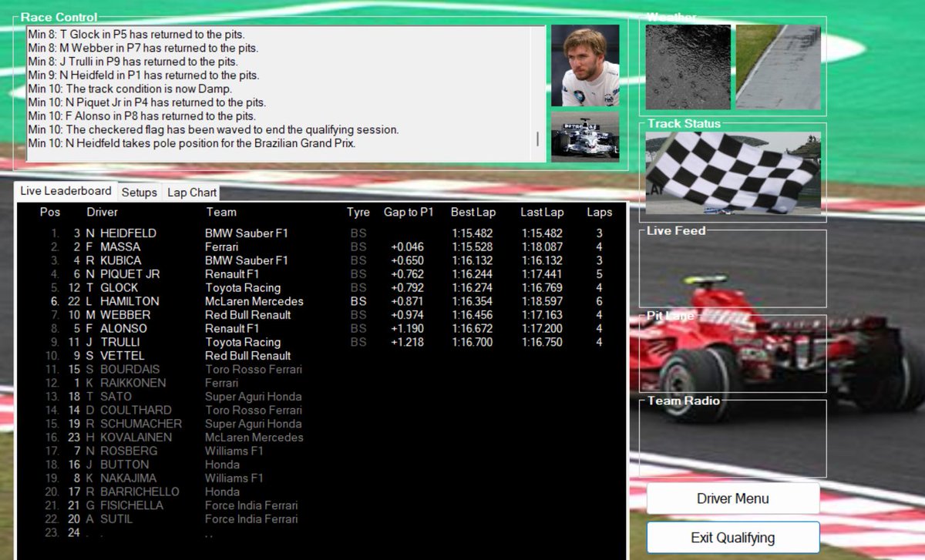Click Hamilton's last lap 1:18.597

pos(542,301)
